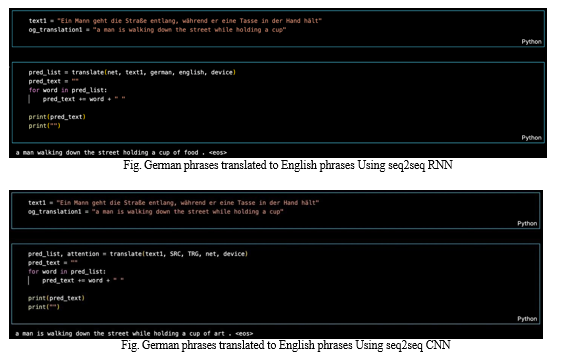Click the Python language label of the text1 cell, RNN figure
Screen dimensions: 570x363
click(531, 42)
